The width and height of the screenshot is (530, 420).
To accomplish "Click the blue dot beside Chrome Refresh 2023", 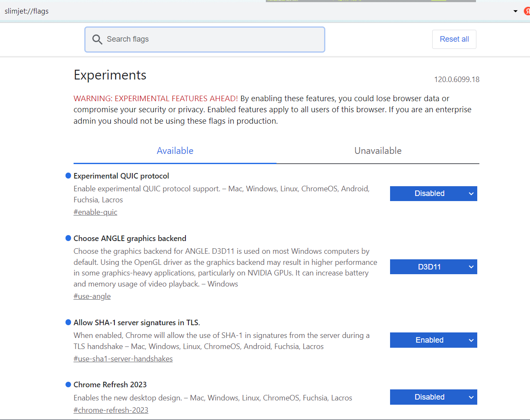I will pos(68,384).
